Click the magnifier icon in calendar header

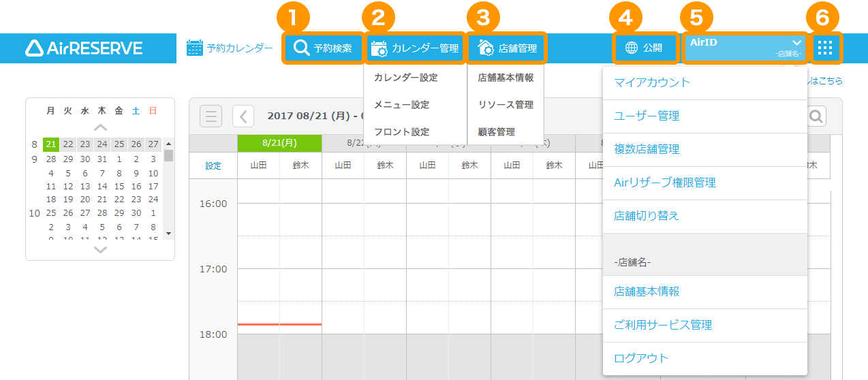[x=816, y=116]
